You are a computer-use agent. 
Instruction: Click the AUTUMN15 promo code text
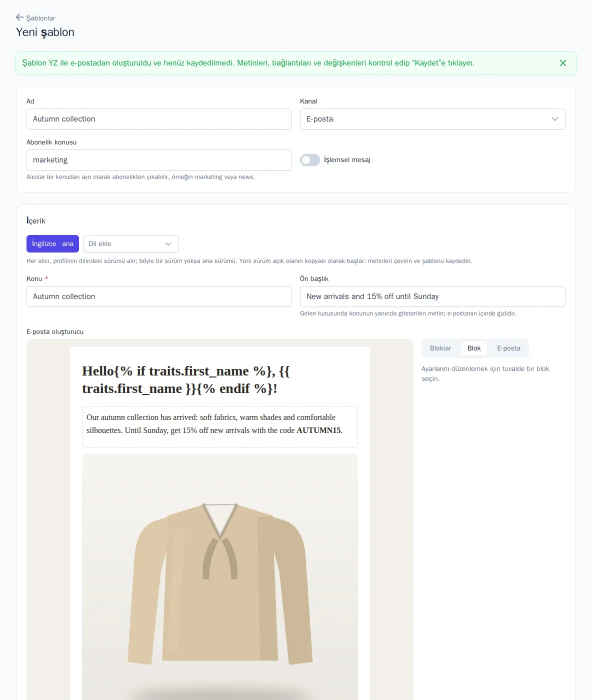click(318, 430)
